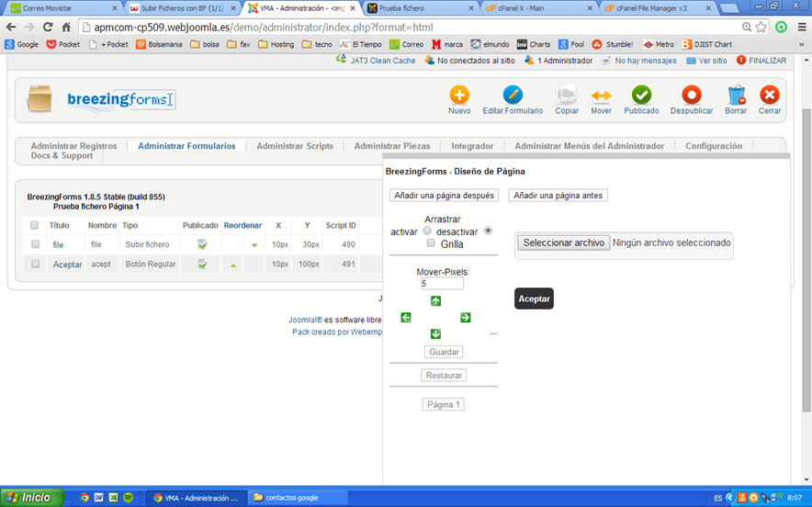Open Administrar Formularios tab

point(186,146)
